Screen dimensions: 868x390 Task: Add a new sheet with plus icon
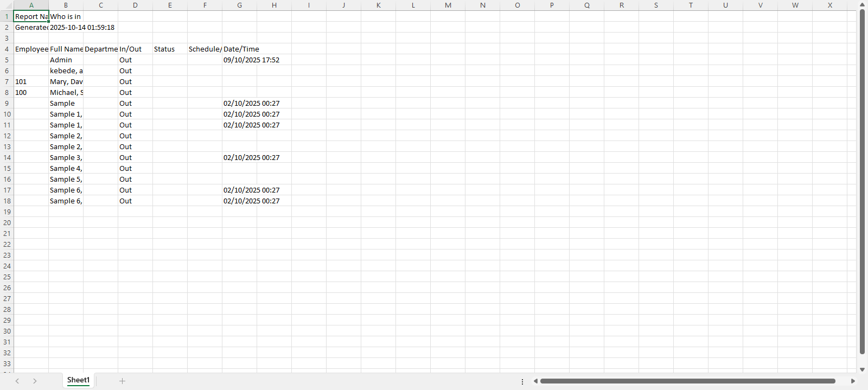[x=122, y=381]
